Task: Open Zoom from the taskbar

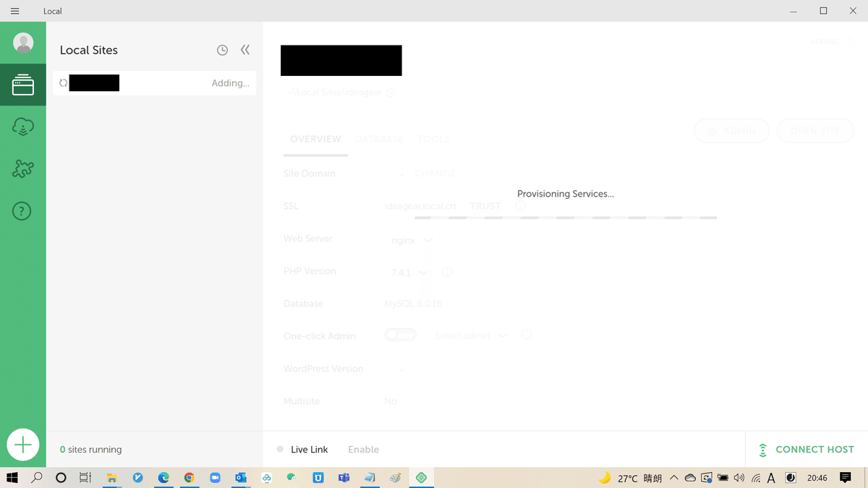Action: [x=215, y=478]
